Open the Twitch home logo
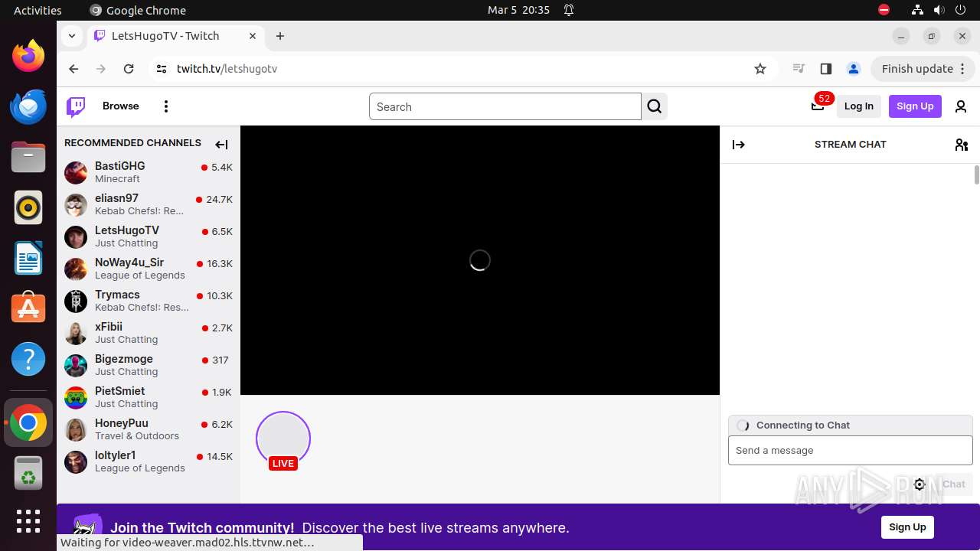 (x=76, y=106)
